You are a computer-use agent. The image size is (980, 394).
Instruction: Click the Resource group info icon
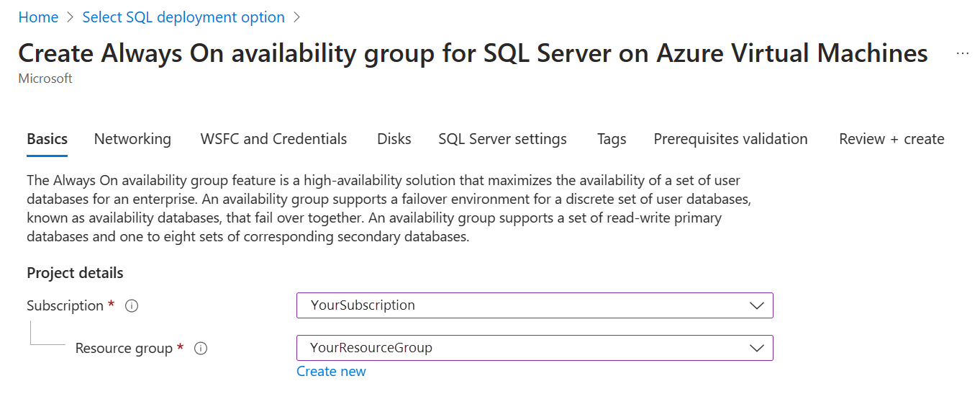tap(201, 349)
